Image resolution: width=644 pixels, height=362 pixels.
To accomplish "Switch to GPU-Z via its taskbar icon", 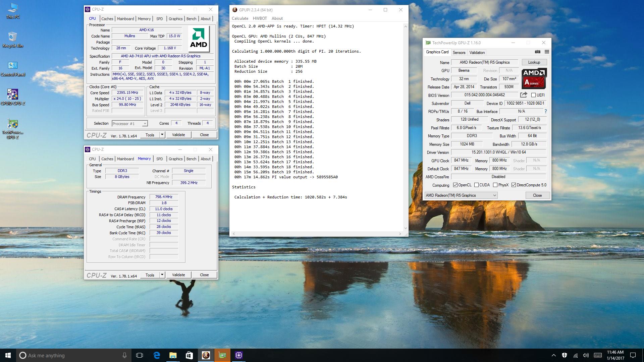I will [222, 355].
